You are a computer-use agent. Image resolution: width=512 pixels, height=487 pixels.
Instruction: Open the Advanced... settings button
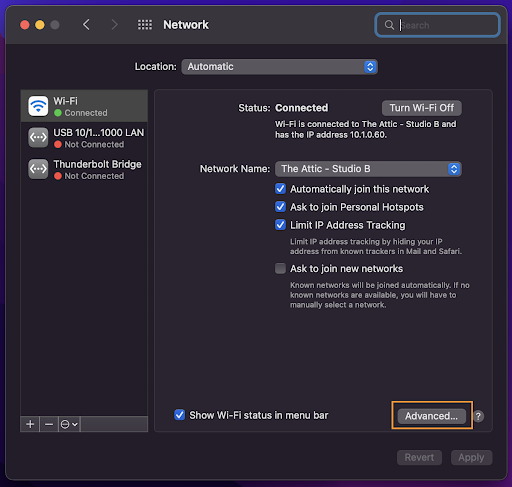432,416
